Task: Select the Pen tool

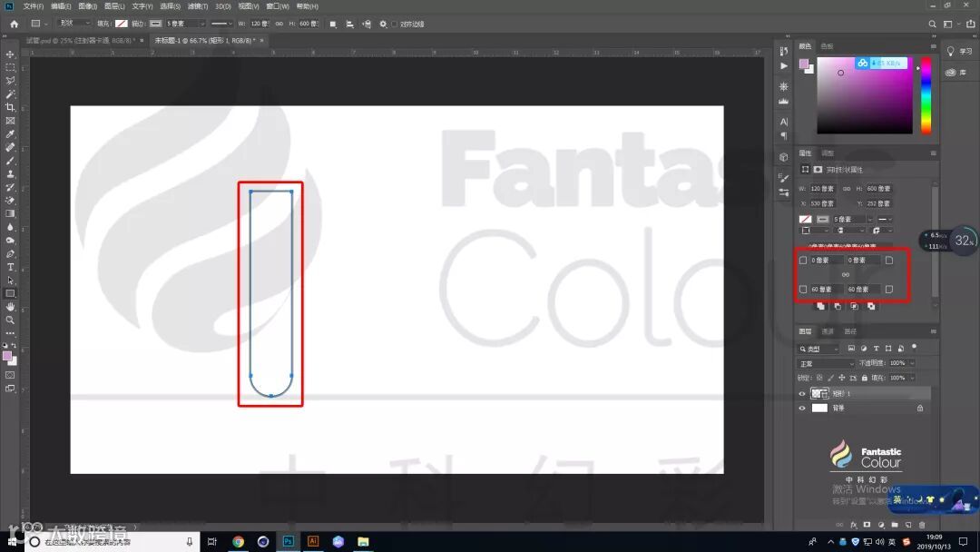Action: click(10, 254)
